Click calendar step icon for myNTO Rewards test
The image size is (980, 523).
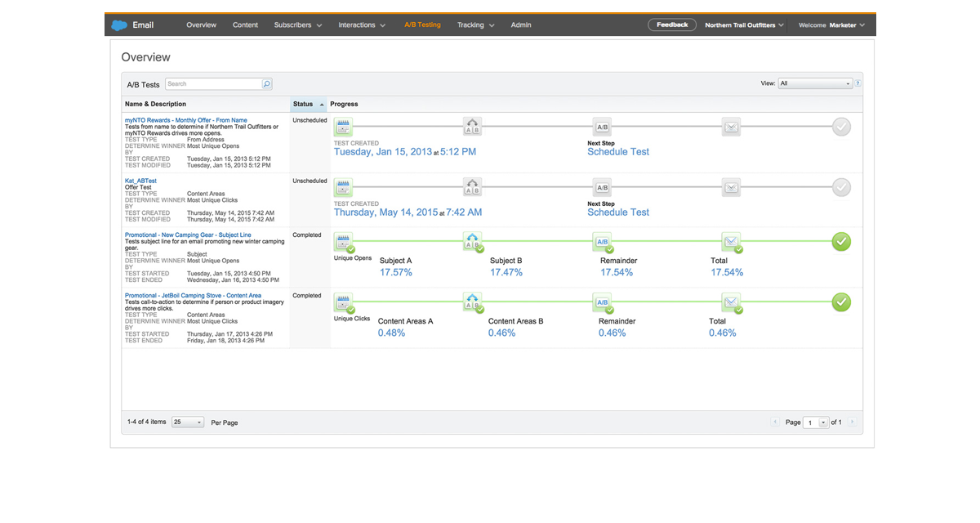(343, 127)
